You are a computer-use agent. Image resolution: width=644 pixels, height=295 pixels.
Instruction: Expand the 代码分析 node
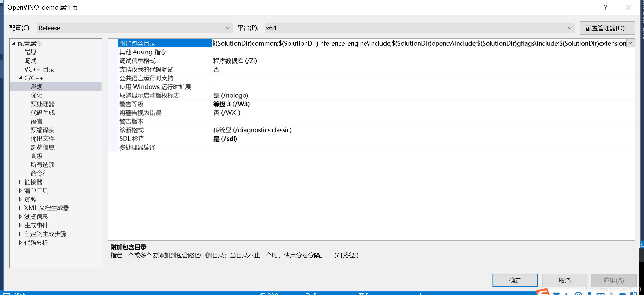(x=20, y=242)
